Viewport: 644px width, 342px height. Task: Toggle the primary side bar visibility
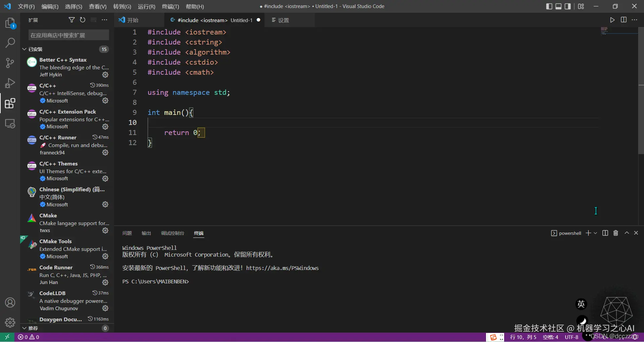(549, 6)
